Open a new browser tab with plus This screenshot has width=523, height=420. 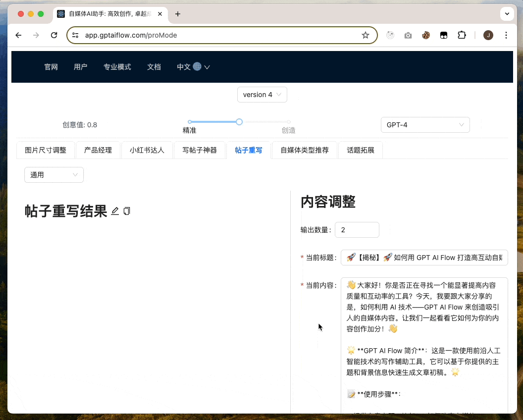point(178,14)
